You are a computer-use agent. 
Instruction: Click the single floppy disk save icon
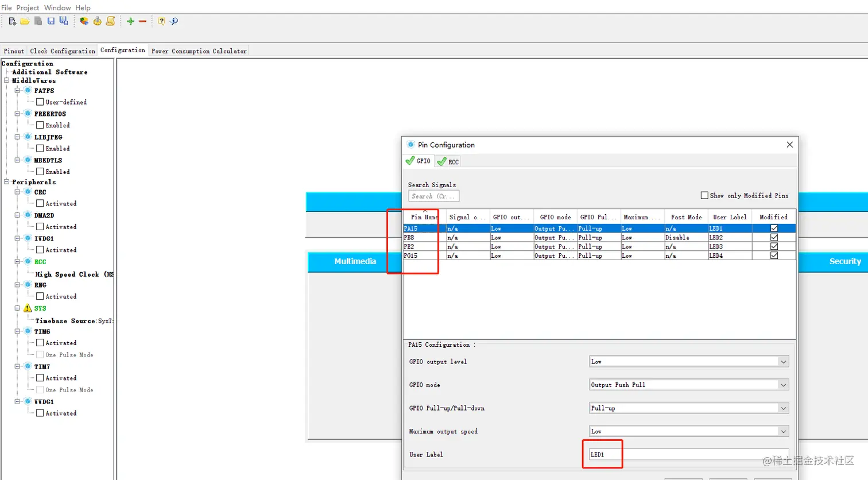51,21
